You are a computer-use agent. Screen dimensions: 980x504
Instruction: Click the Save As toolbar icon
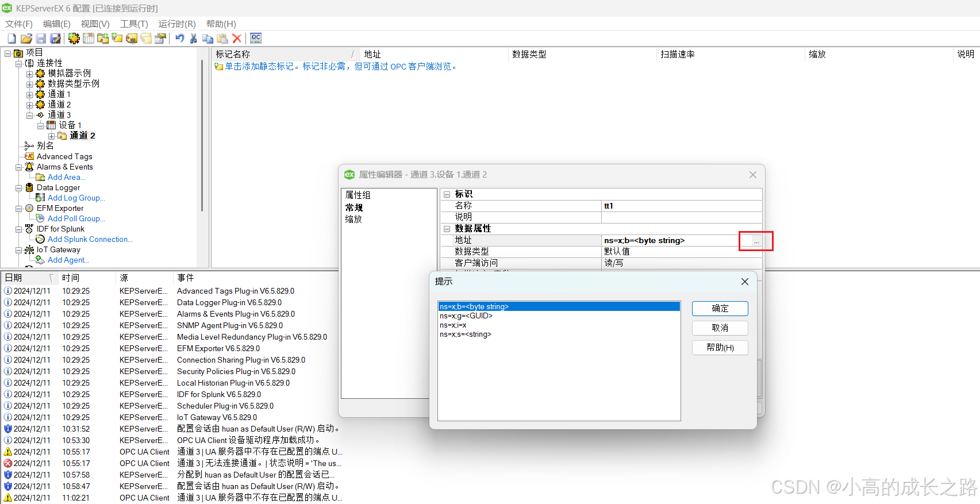[56, 39]
